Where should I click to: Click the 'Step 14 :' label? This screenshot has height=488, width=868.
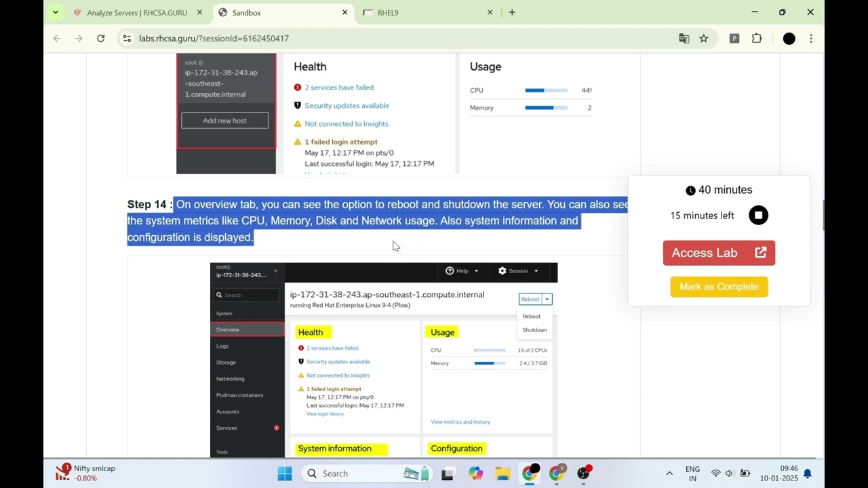click(149, 205)
